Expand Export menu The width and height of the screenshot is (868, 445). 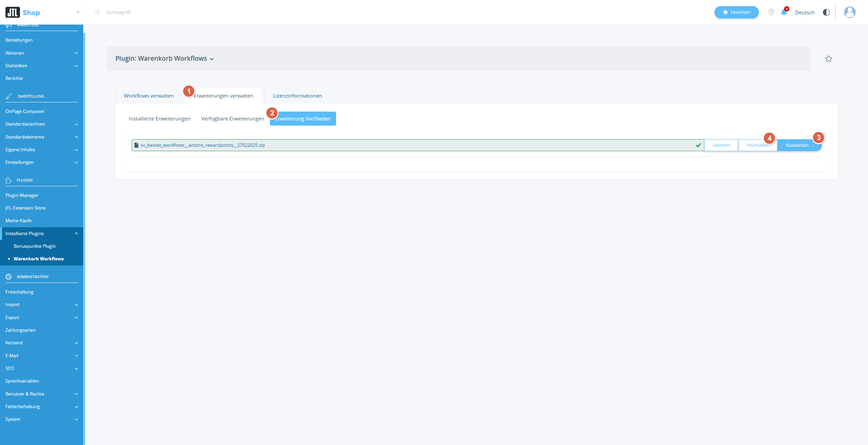(x=42, y=317)
